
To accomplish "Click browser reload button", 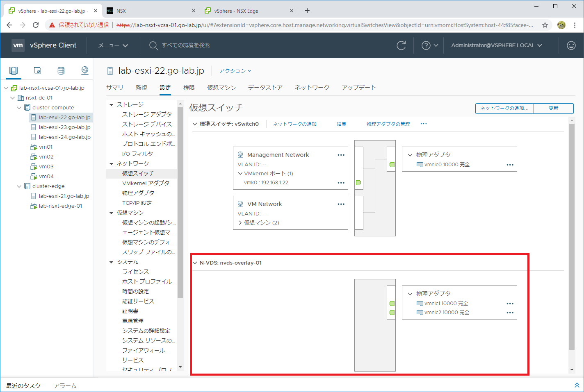I will 36,25.
